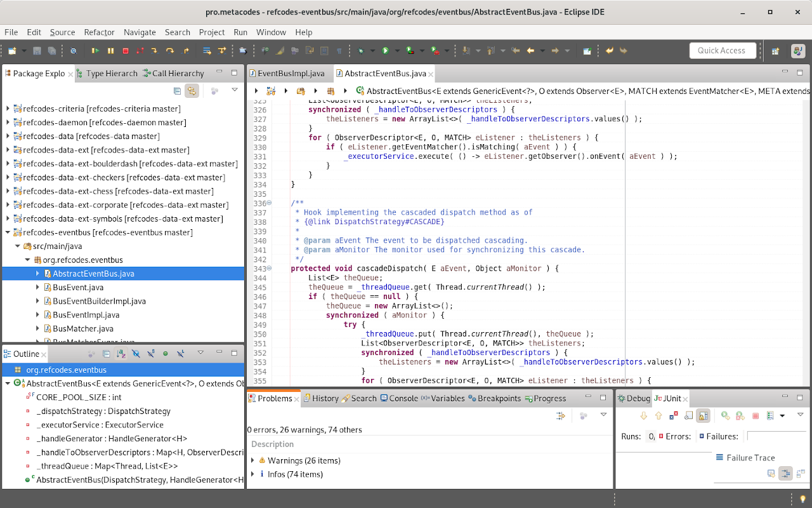Click the Debug bug icon
The image size is (812, 508).
(x=360, y=51)
